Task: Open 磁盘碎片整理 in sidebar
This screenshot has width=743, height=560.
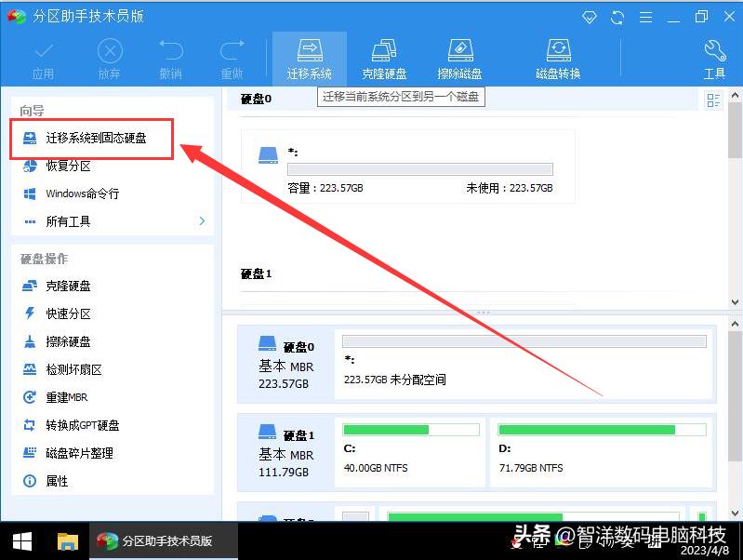Action: [79, 453]
